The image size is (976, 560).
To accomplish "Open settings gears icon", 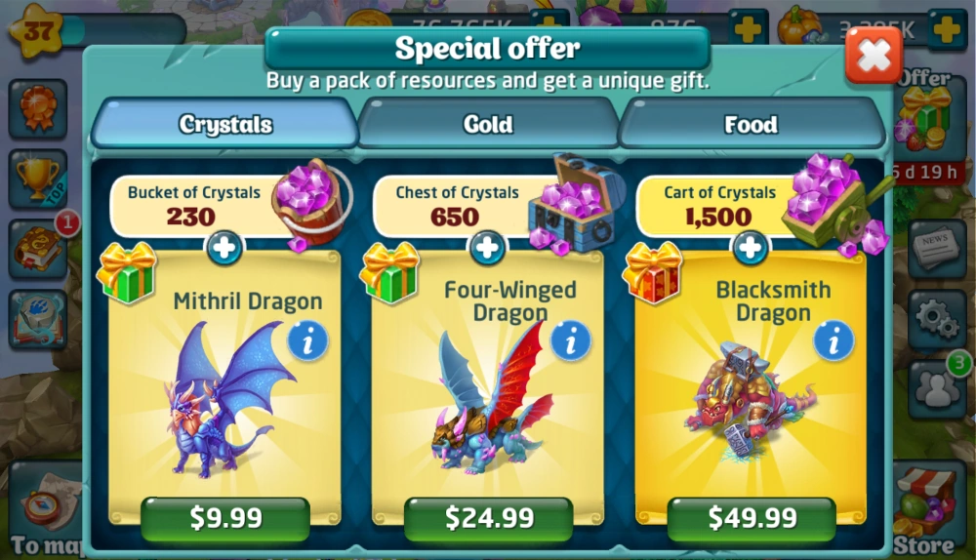I will pyautogui.click(x=937, y=319).
